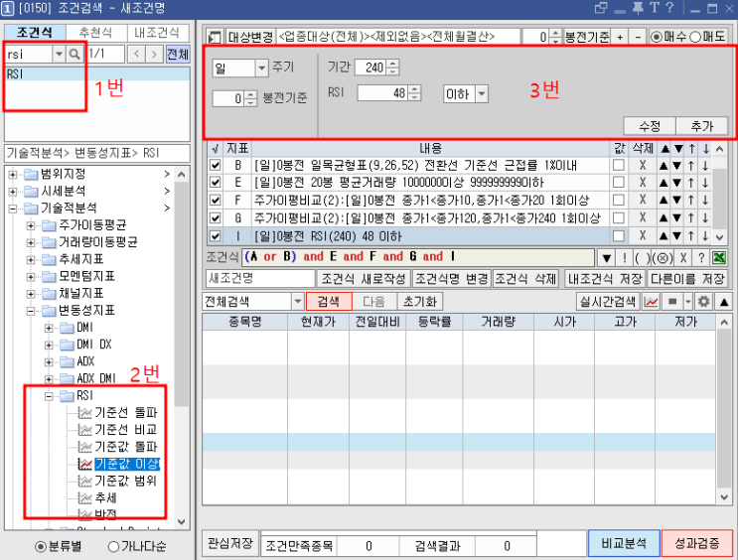
Task: Open 성과검증 button
Action: (x=697, y=543)
